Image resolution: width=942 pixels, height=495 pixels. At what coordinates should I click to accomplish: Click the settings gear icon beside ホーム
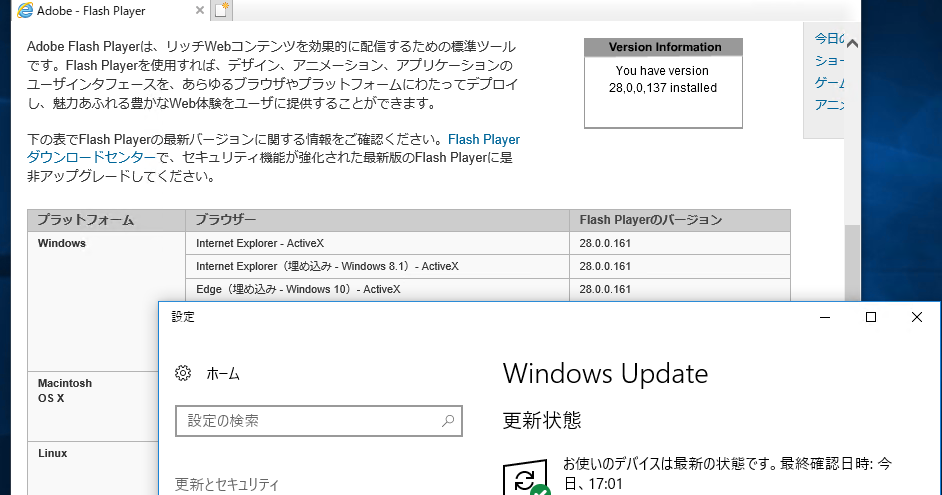coord(183,373)
